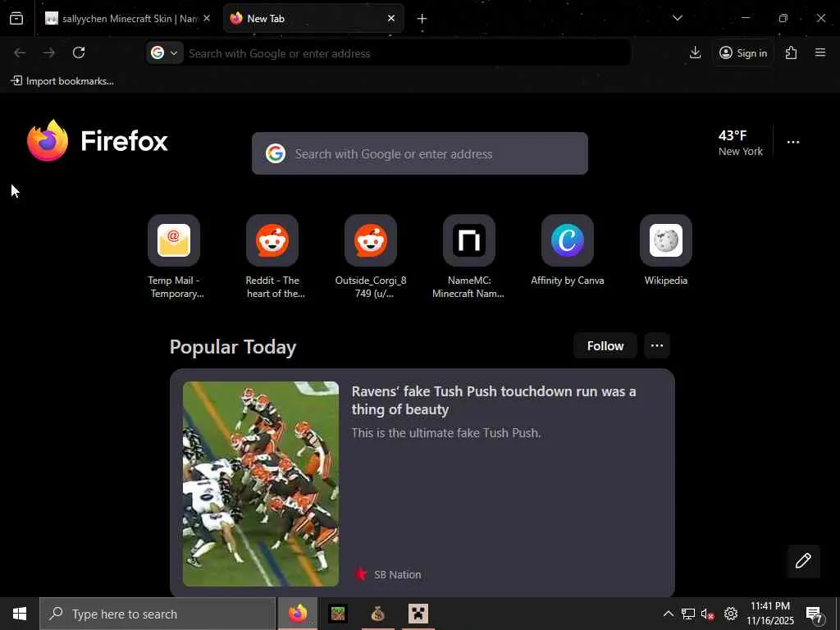The width and height of the screenshot is (840, 630).
Task: Expand the search engine dropdown in the address bar
Action: (164, 52)
